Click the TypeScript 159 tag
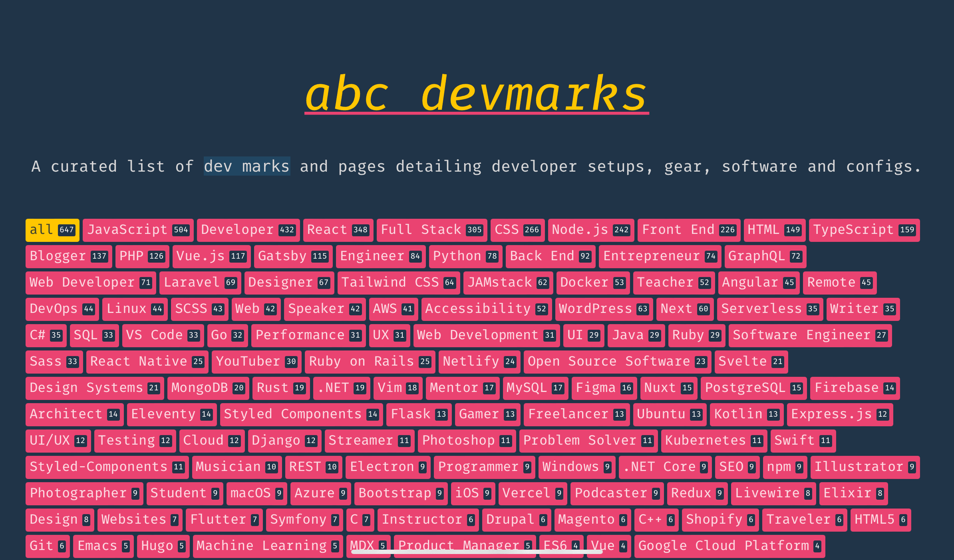The width and height of the screenshot is (954, 560). point(865,230)
